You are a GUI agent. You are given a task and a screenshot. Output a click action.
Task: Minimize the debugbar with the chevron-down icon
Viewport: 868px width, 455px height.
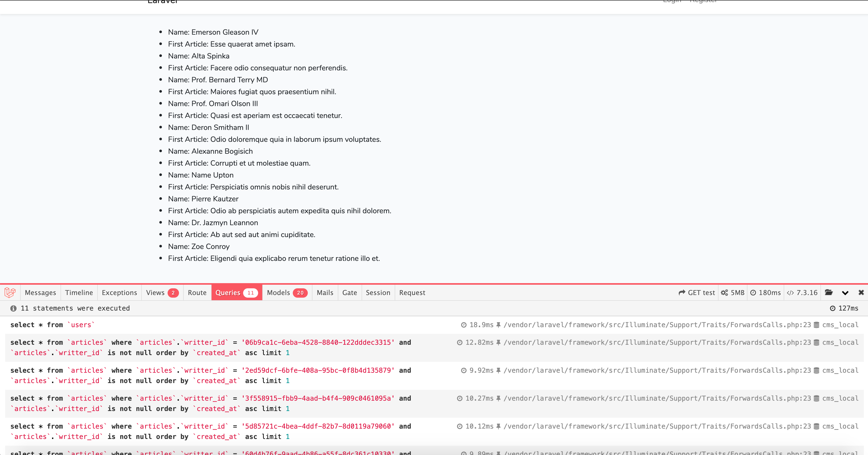click(845, 293)
